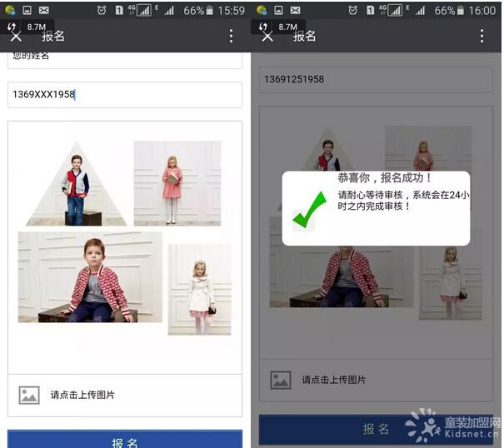Tap the phone field showing 13691251958
Viewport: 504px width, 448px height.
(376, 79)
